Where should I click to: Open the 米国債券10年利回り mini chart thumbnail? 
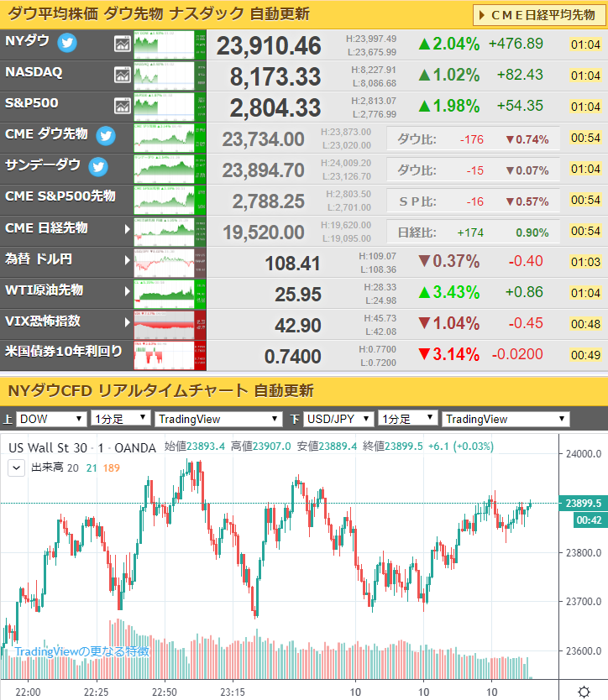point(170,355)
